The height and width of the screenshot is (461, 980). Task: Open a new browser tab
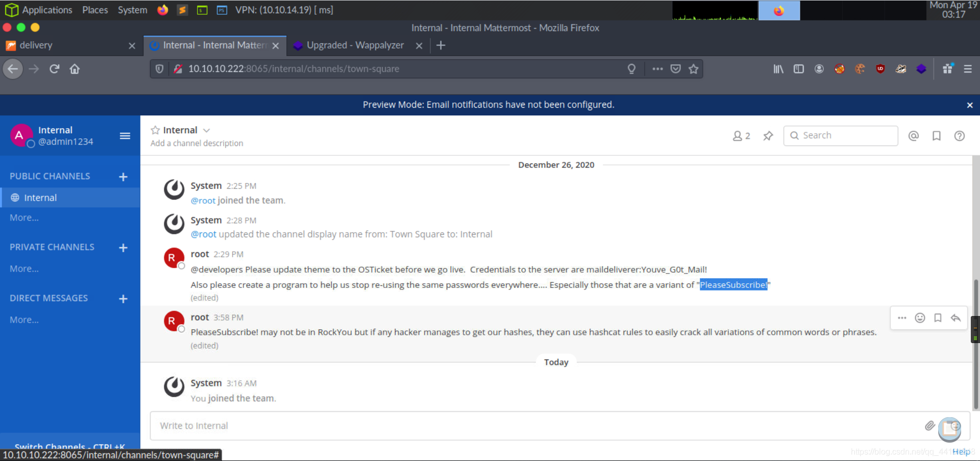(x=441, y=45)
